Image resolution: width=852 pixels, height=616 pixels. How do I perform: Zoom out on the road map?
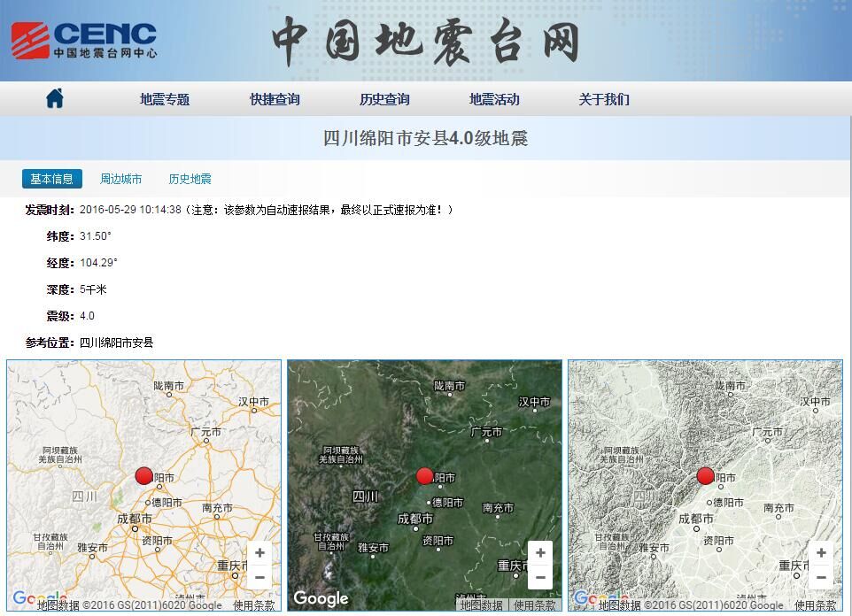tap(259, 577)
